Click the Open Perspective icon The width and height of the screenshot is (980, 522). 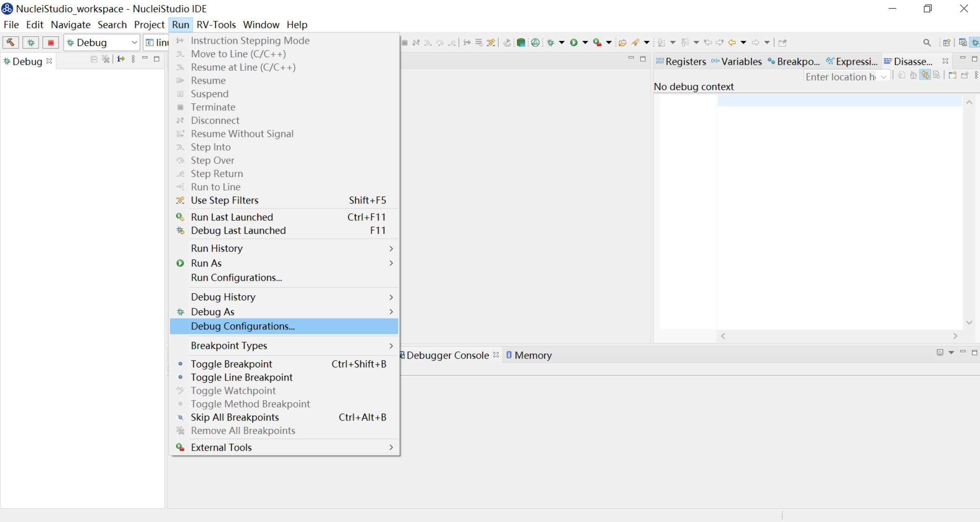tap(946, 42)
